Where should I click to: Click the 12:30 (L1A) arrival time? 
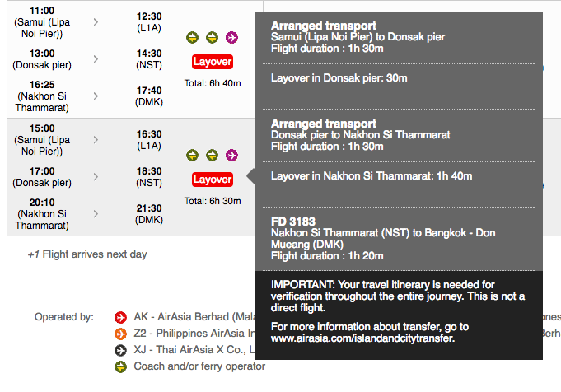(x=148, y=16)
